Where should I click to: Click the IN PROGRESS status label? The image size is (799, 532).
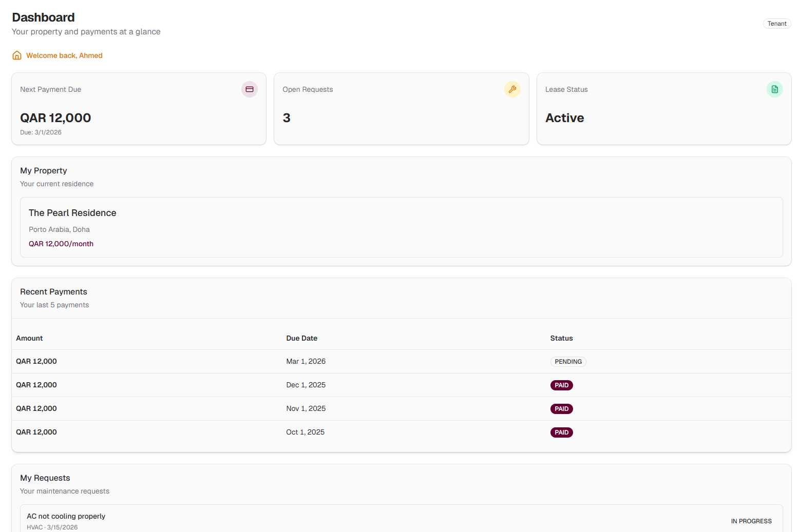751,521
